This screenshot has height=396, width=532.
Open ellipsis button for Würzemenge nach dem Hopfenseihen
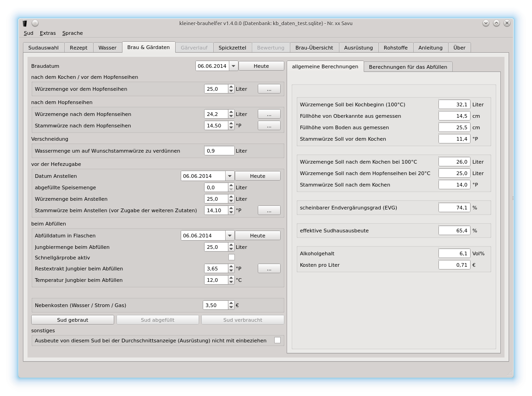(269, 114)
